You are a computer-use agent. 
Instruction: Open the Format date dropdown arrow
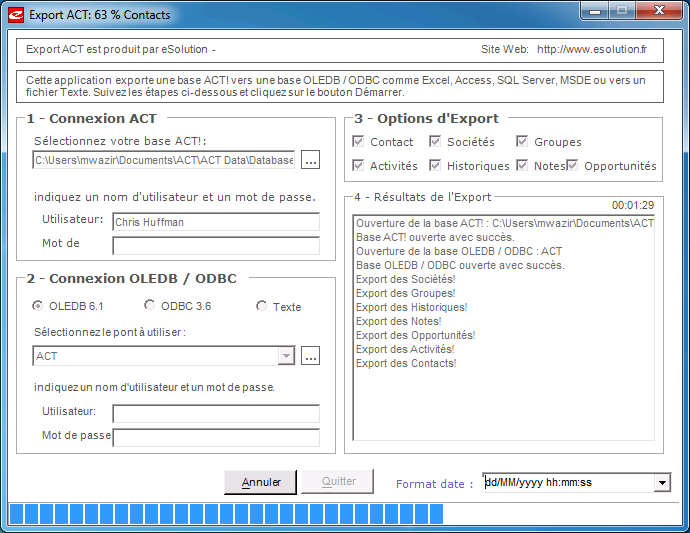tap(662, 483)
